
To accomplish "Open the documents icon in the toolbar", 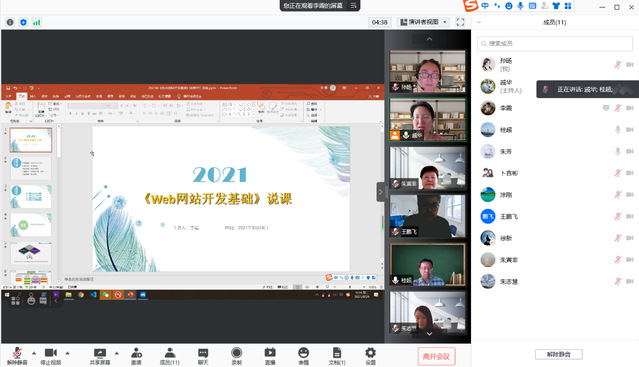I will point(337,356).
